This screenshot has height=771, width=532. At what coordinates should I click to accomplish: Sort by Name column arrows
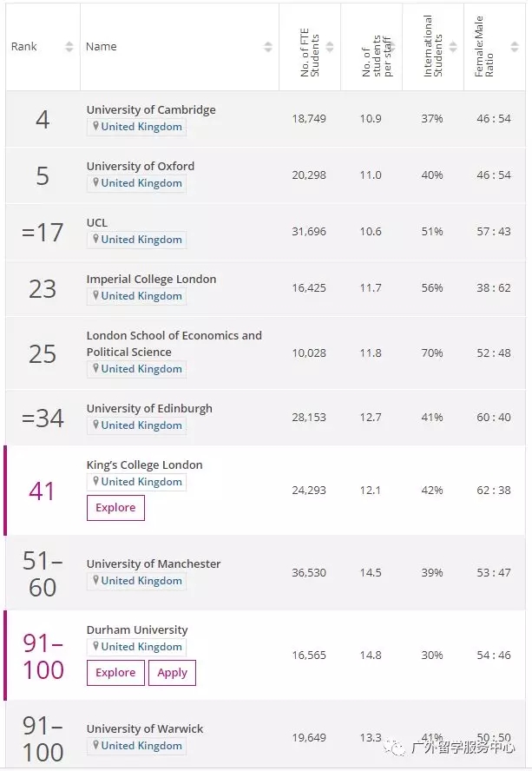click(x=268, y=47)
